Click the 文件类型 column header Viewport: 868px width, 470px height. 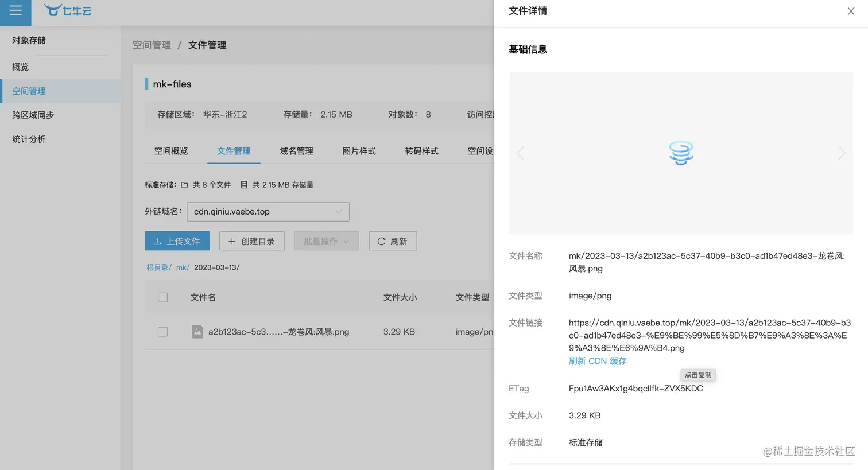pos(472,297)
